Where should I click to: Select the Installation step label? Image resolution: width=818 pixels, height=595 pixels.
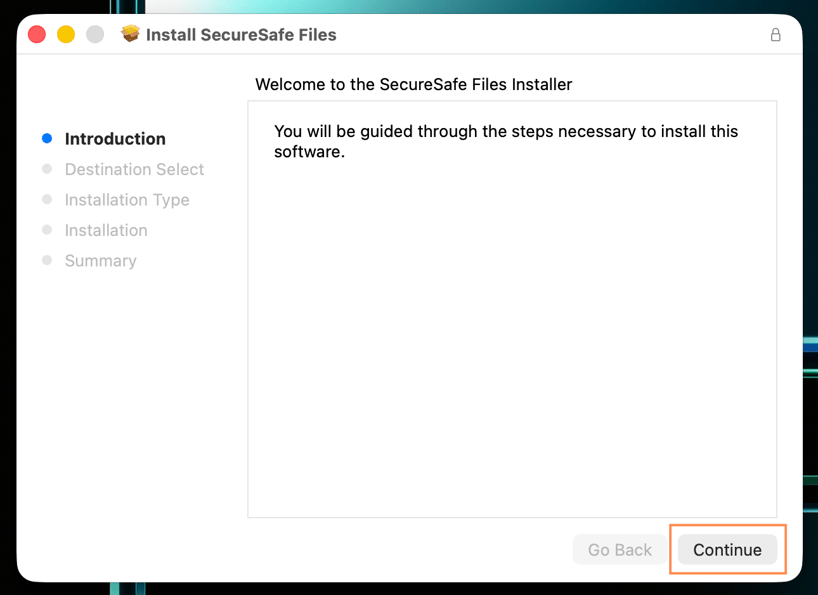click(106, 230)
